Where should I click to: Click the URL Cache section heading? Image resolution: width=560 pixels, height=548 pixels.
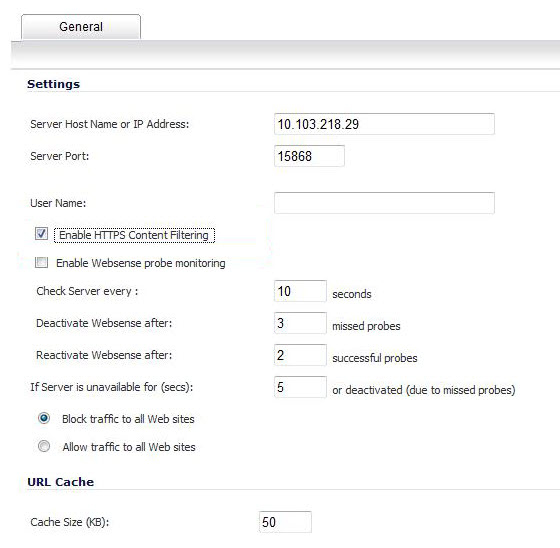pyautogui.click(x=60, y=482)
